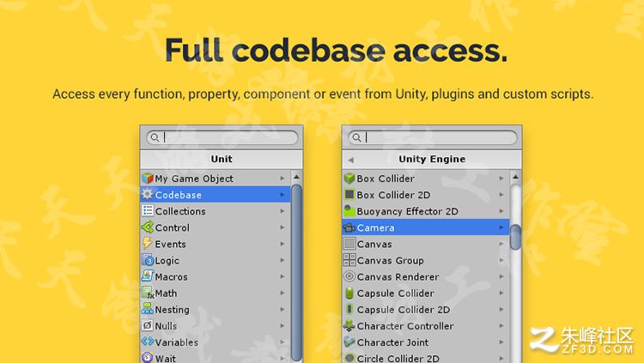Click the Unit panel search magnifier
Screen dimensions: 644x363
pos(155,137)
